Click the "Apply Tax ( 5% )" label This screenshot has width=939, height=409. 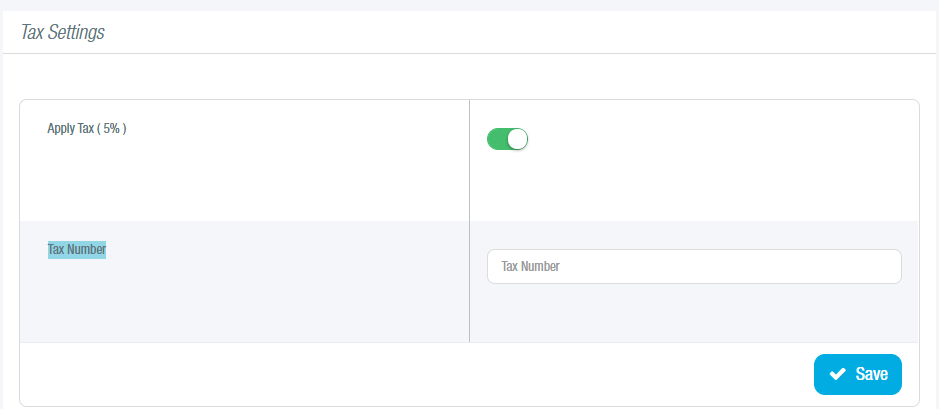[x=87, y=129]
